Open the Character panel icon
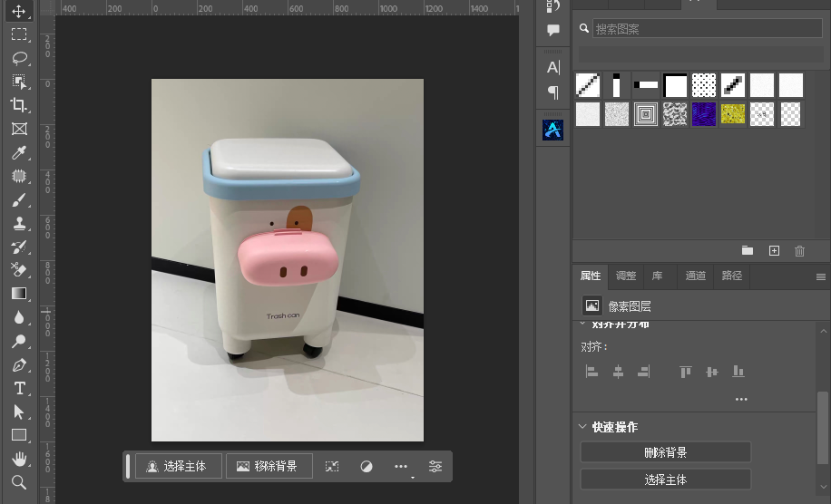Image resolution: width=831 pixels, height=504 pixels. pyautogui.click(x=552, y=67)
